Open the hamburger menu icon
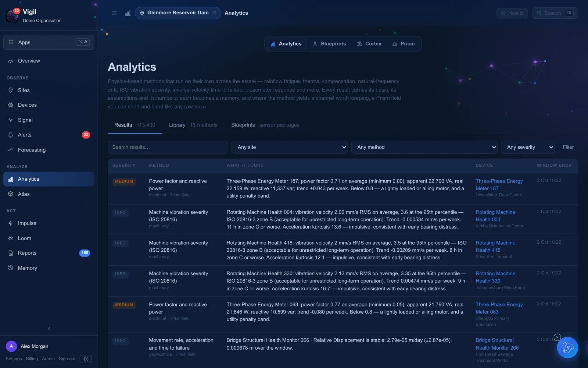Viewport: 588px width, 368px height. [114, 13]
